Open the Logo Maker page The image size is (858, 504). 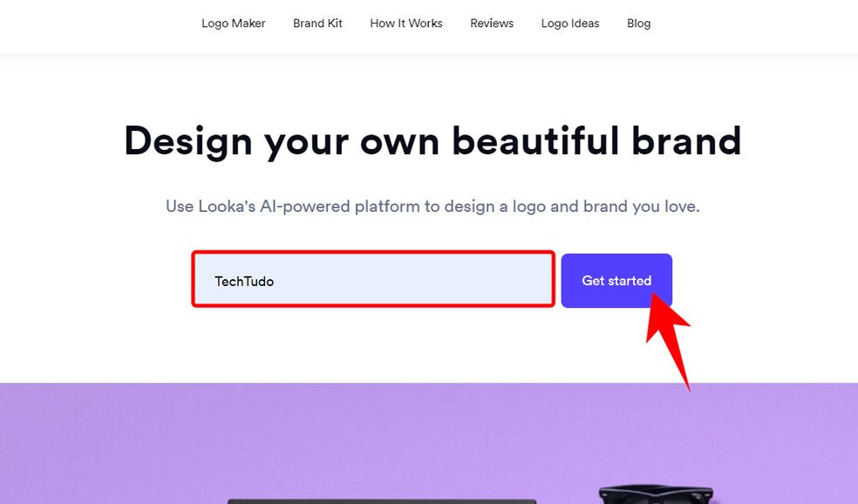(x=233, y=24)
